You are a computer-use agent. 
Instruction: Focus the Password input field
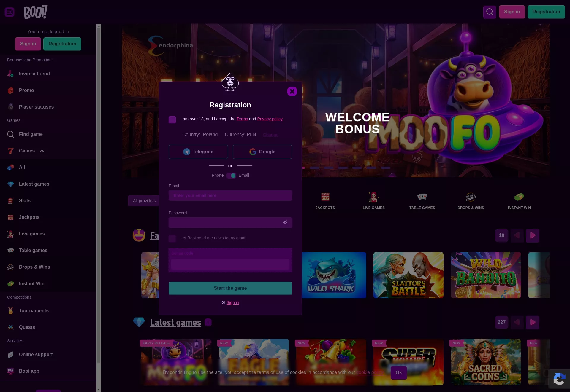[x=230, y=223]
